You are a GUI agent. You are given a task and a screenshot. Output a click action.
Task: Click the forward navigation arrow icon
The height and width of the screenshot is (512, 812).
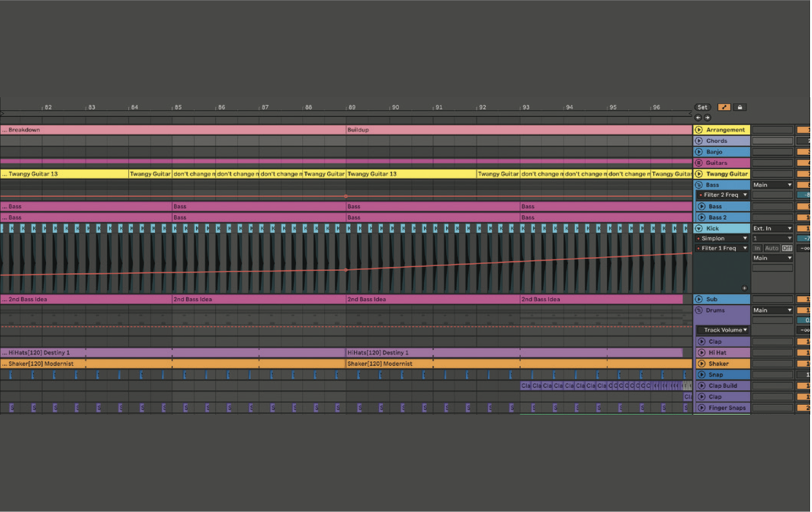[x=707, y=117]
